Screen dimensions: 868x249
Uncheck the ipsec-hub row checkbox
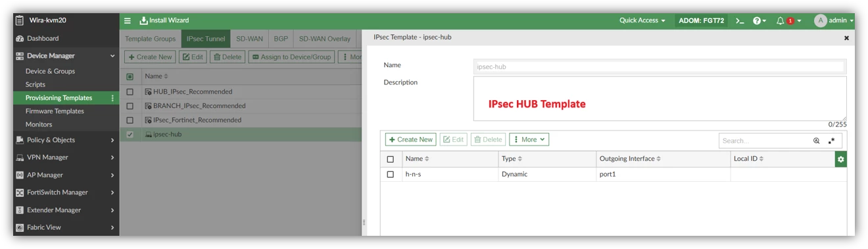click(130, 134)
